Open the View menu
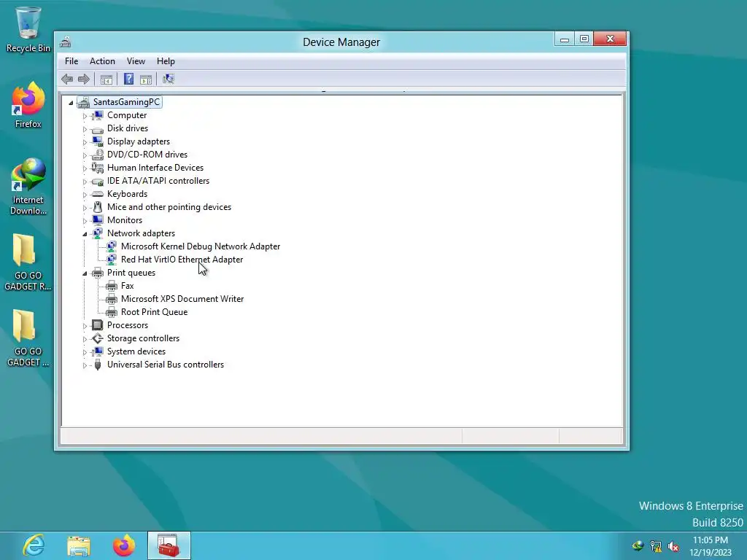This screenshot has height=560, width=747. [136, 61]
